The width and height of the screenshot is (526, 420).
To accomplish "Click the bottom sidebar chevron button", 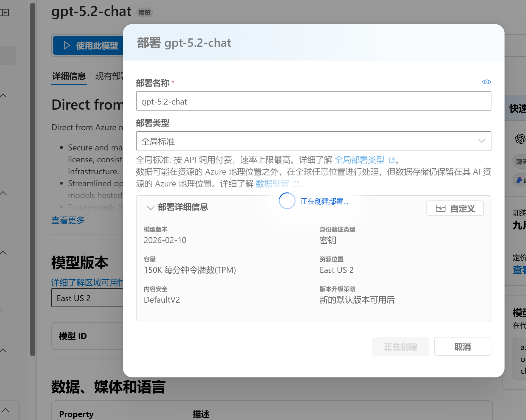I will point(5,410).
